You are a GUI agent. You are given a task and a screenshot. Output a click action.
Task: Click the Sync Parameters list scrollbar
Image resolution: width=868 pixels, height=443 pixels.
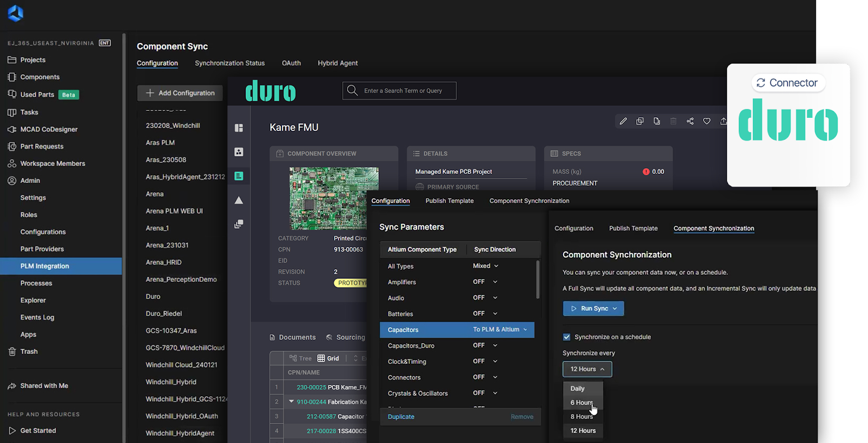pos(538,280)
